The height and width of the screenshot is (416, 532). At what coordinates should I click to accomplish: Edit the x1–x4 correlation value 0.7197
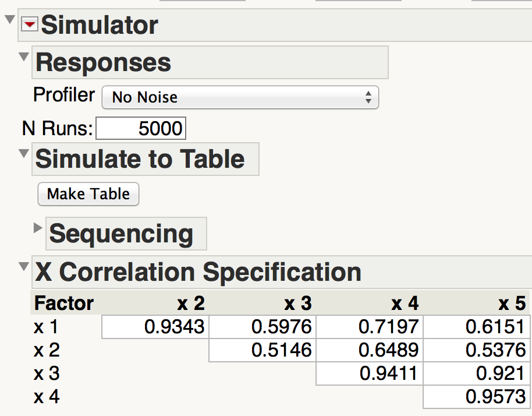click(x=370, y=327)
